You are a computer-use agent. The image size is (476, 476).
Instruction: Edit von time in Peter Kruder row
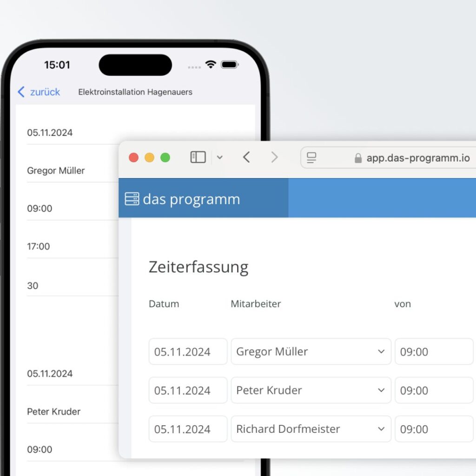434,390
